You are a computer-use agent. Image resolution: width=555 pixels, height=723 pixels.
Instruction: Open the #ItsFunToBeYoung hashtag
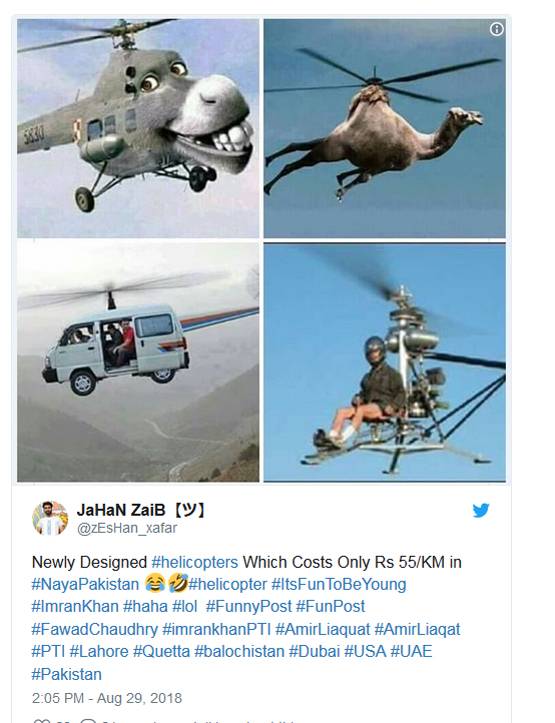[339, 585]
